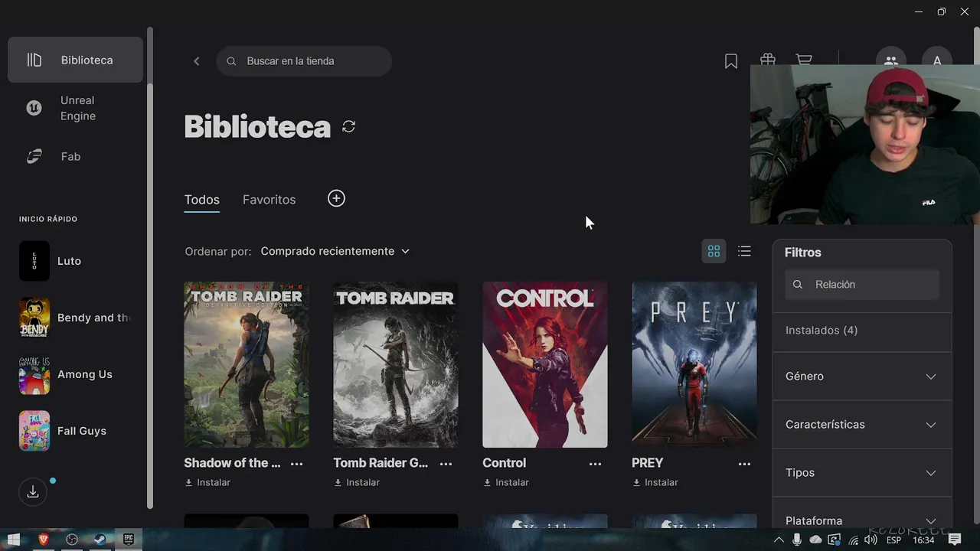Viewport: 980px width, 551px height.
Task: Open the 'Comprado recientemente' sort dropdown
Action: 335,251
